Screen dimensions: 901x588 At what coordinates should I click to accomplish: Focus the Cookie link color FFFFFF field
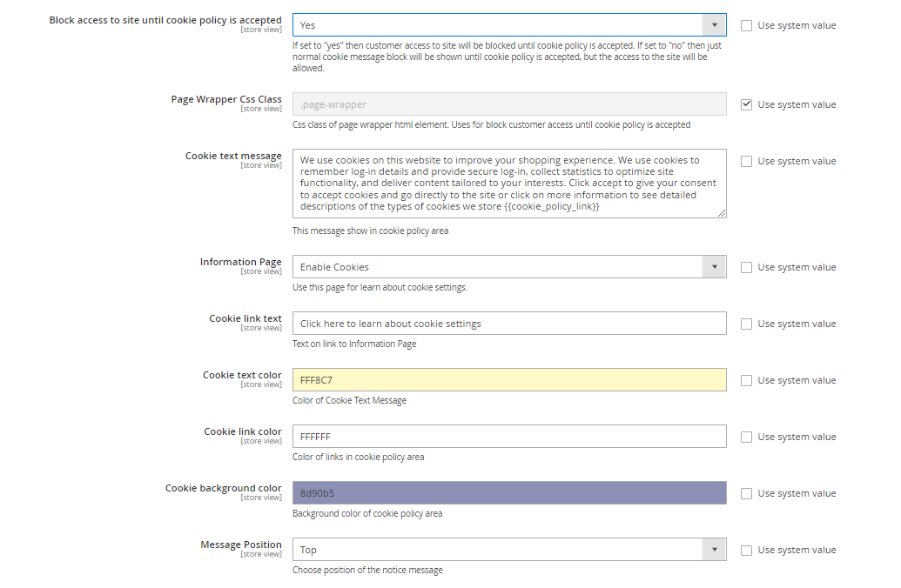pyautogui.click(x=509, y=437)
